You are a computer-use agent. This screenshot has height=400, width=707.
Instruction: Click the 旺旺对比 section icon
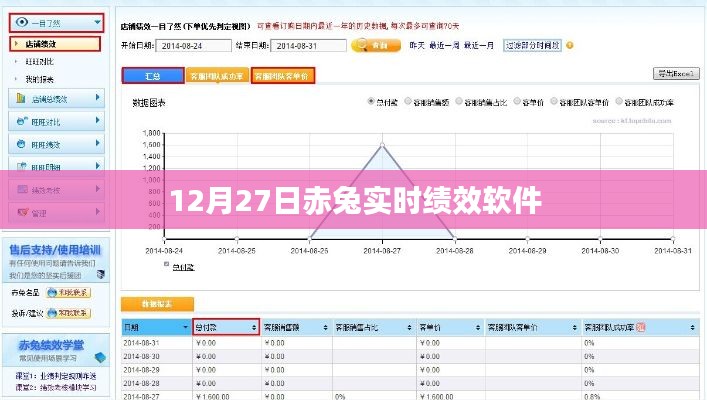click(x=22, y=121)
